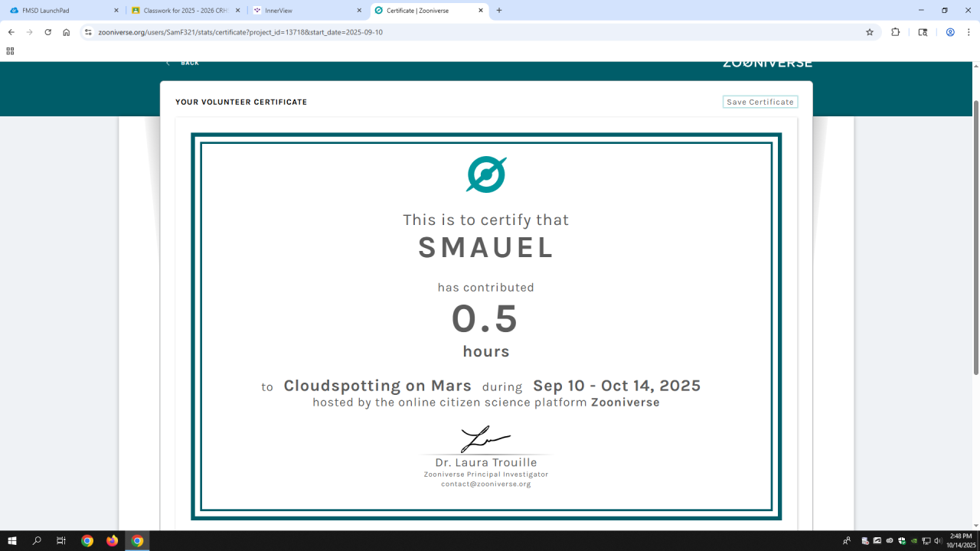Image resolution: width=980 pixels, height=551 pixels.
Task: Click the name SMAUEL on the certificate
Action: pos(486,248)
